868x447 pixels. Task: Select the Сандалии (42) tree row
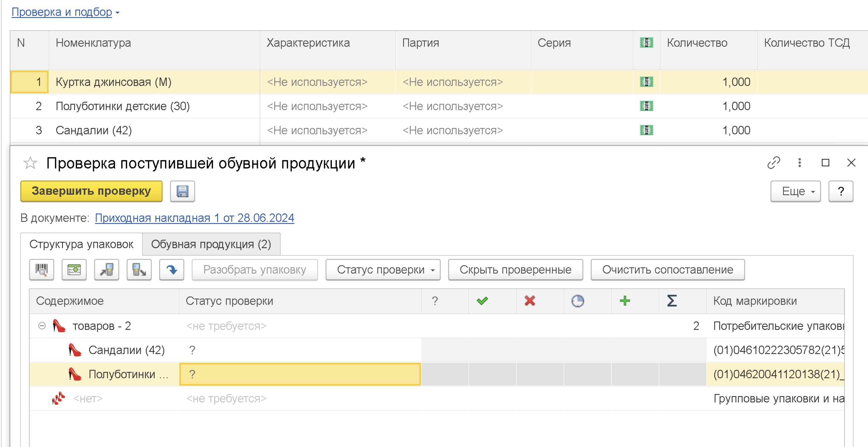click(x=437, y=350)
